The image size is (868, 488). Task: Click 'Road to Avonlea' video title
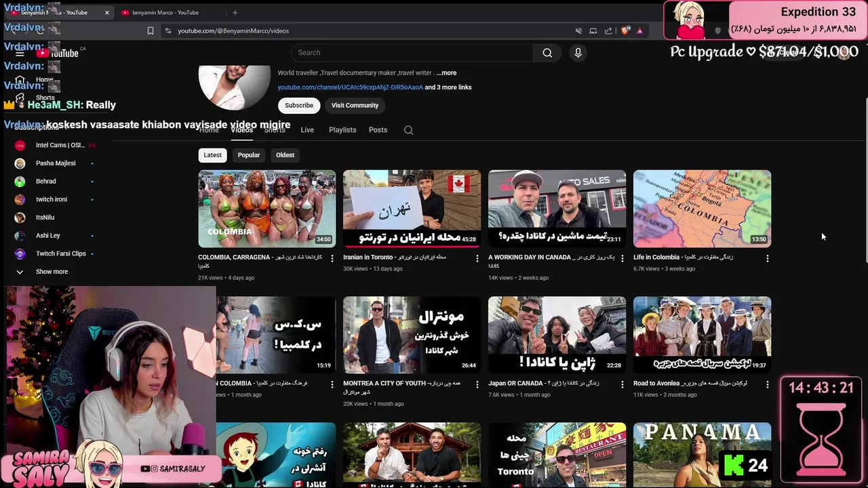tap(690, 384)
